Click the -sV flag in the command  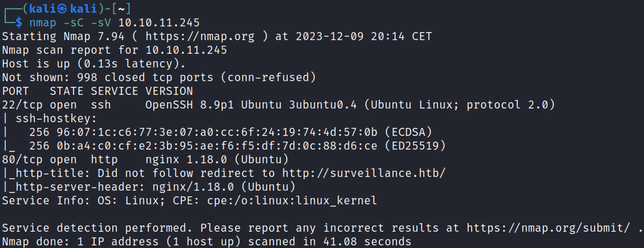click(x=101, y=23)
